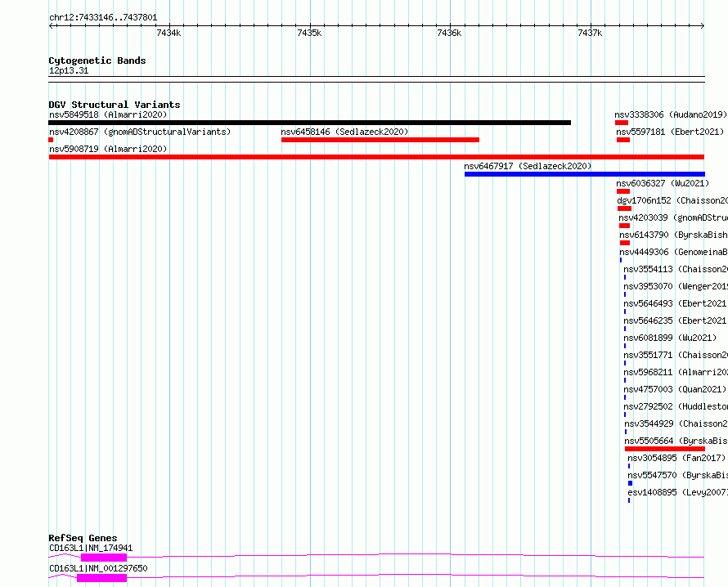Viewport: 728px width, 587px height.
Task: View the nsv5968211 Almarri variant label
Action: click(676, 372)
